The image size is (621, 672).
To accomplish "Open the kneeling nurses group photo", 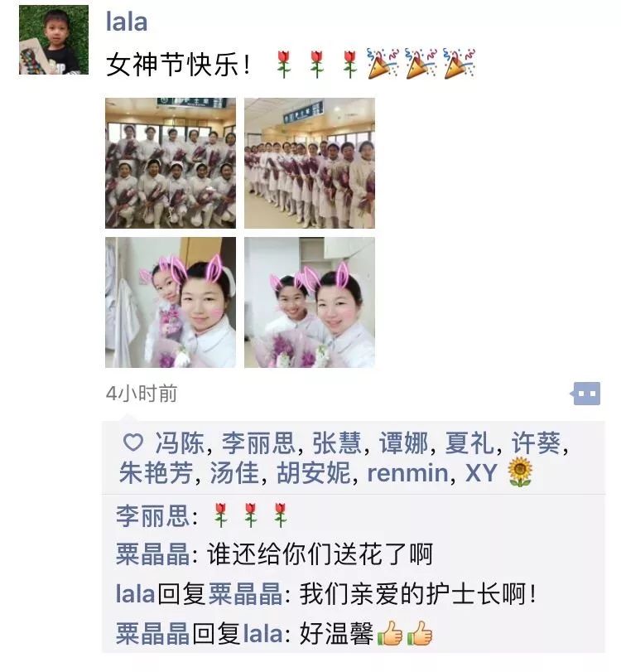I will (x=171, y=163).
